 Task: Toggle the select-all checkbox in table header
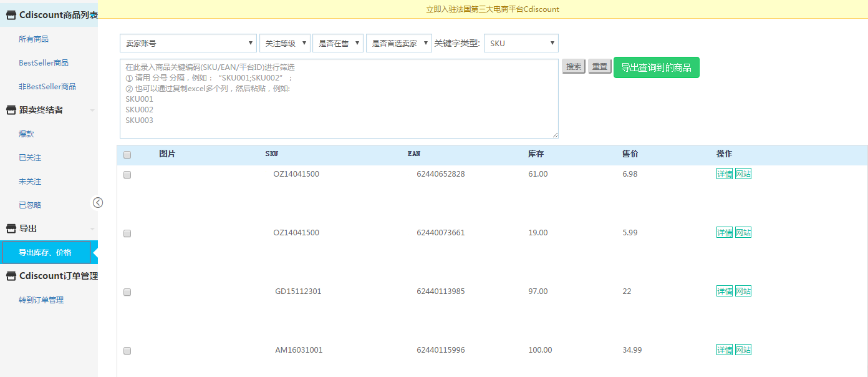click(127, 155)
